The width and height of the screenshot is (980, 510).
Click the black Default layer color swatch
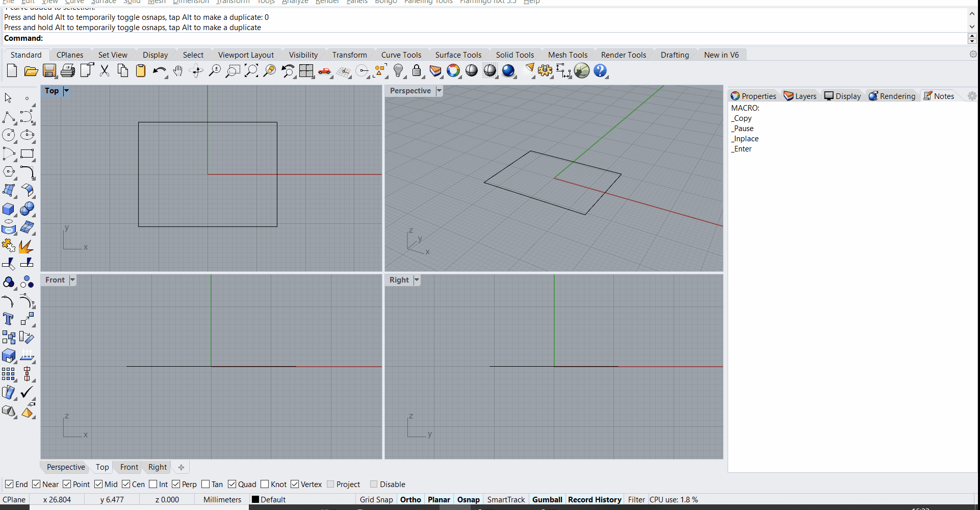(x=255, y=500)
